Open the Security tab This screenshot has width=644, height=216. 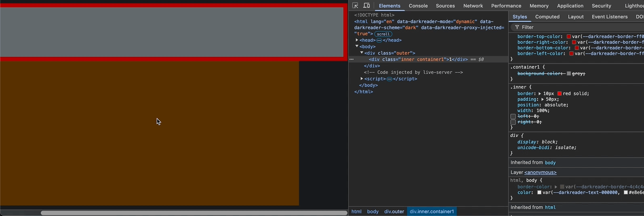pyautogui.click(x=601, y=6)
